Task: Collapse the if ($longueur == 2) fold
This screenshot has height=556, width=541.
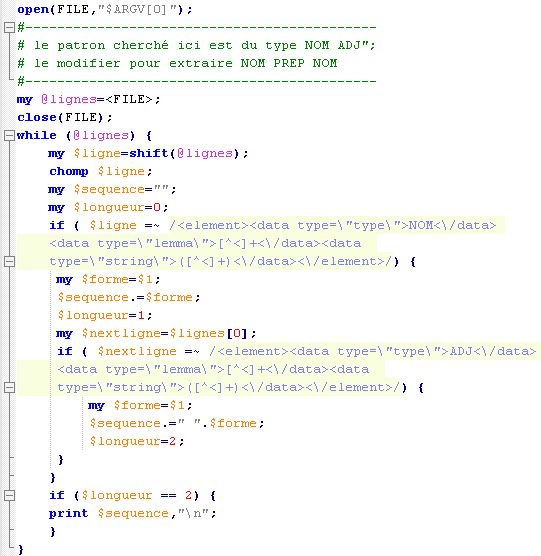Action: pos(9,495)
